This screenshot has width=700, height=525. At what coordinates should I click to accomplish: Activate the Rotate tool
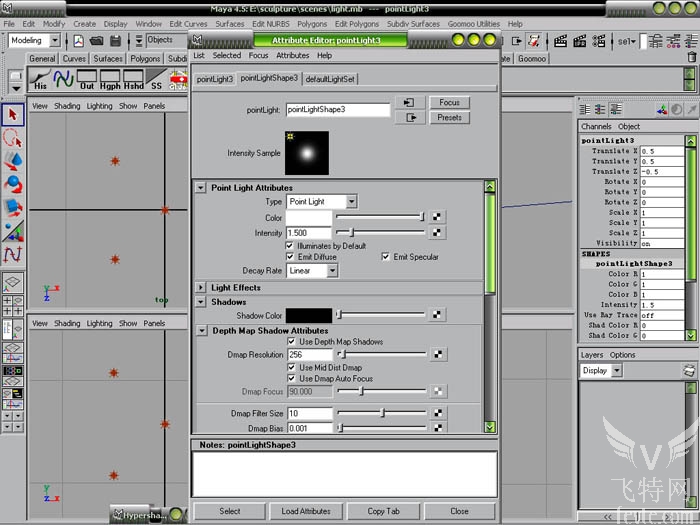click(13, 184)
